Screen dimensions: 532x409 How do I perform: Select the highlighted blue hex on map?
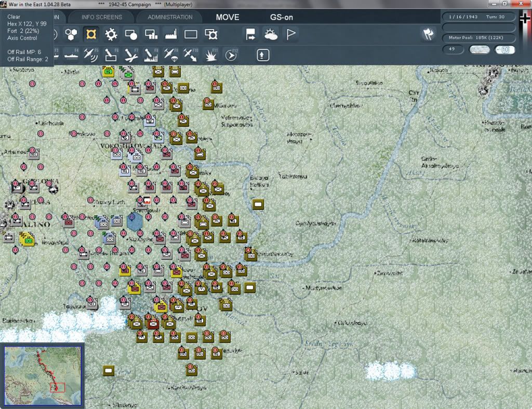(x=135, y=221)
